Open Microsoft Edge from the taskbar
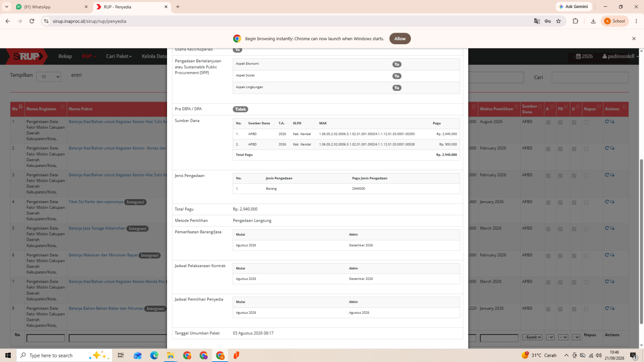 coord(154,355)
